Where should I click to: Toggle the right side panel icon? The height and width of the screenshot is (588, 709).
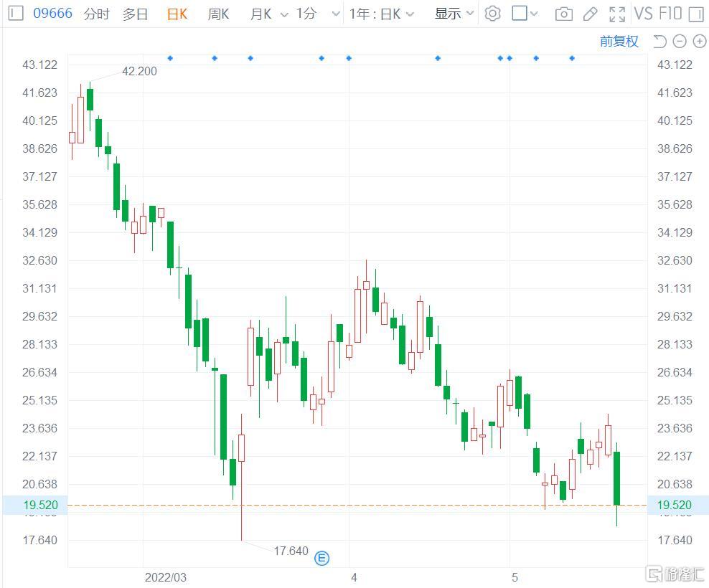[695, 14]
